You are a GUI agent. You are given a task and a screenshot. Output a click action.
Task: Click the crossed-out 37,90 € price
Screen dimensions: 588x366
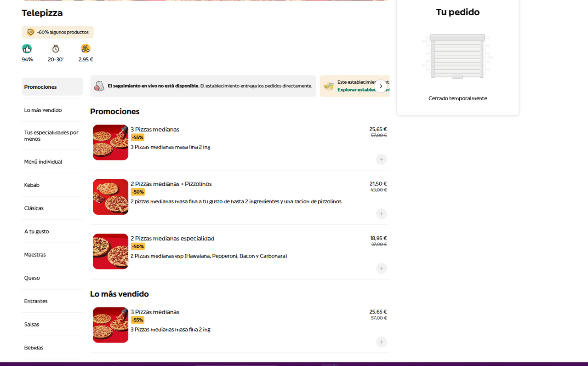pos(379,245)
